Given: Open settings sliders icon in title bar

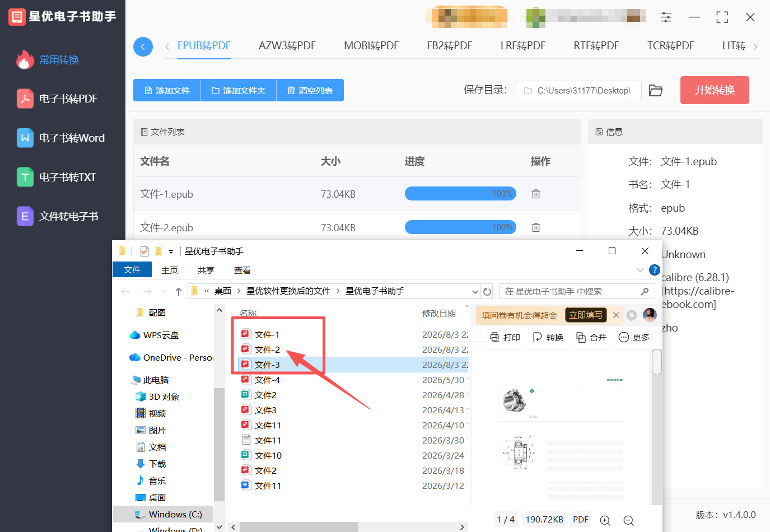Looking at the screenshot, I should (666, 17).
